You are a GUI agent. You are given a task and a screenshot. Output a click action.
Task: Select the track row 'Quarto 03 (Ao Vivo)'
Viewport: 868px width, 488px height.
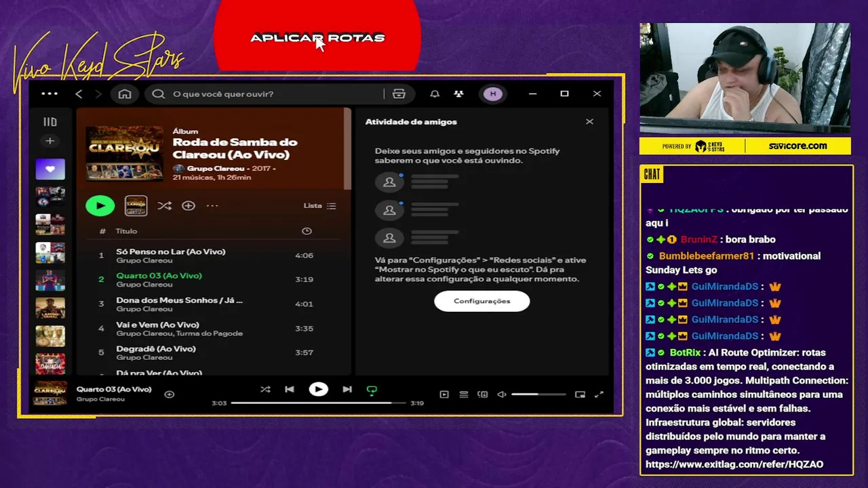[x=214, y=279]
